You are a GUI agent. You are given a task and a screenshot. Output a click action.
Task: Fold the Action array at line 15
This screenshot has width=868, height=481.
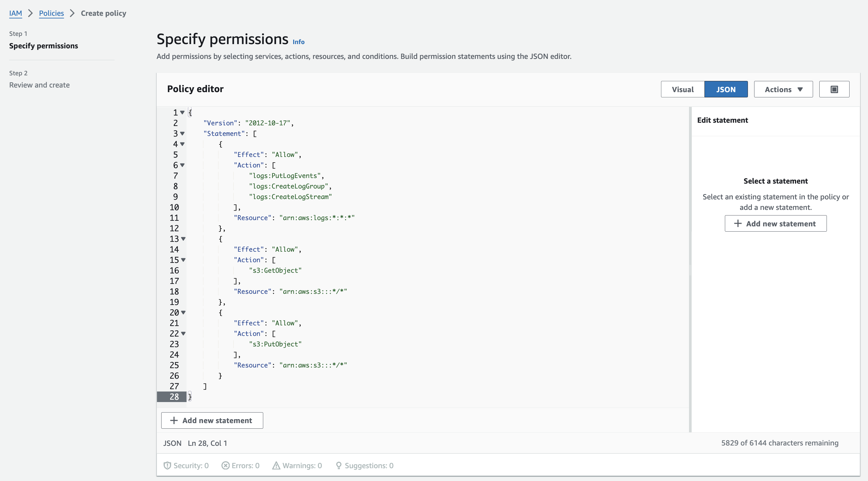[183, 260]
